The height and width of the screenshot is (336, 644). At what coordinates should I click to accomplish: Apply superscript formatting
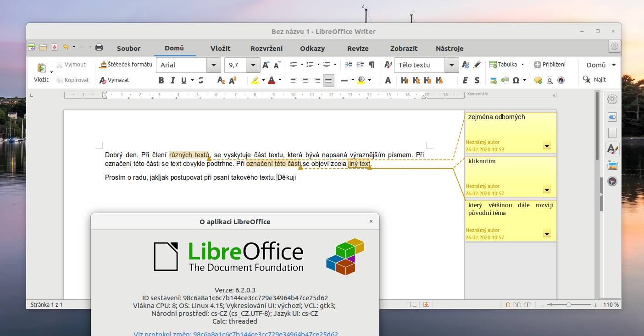click(233, 80)
